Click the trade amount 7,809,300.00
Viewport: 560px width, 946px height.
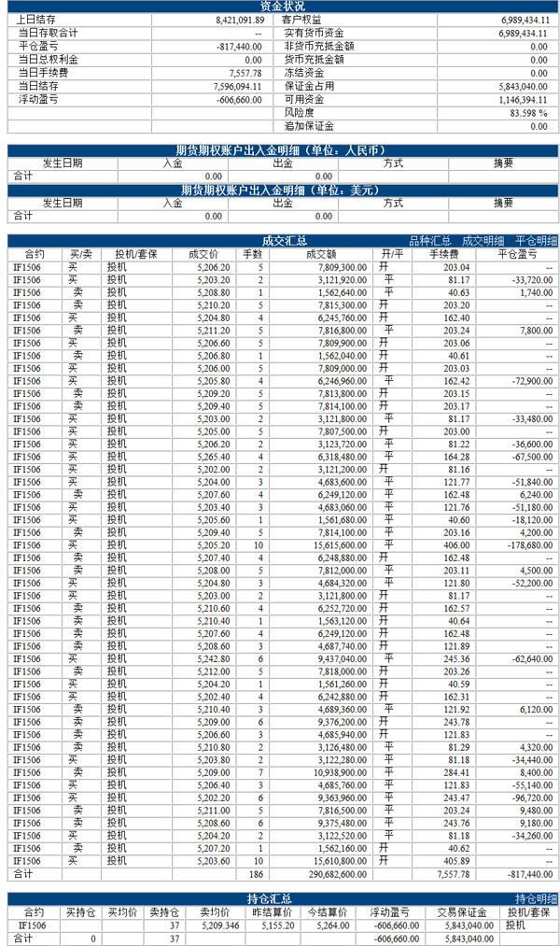tap(343, 267)
